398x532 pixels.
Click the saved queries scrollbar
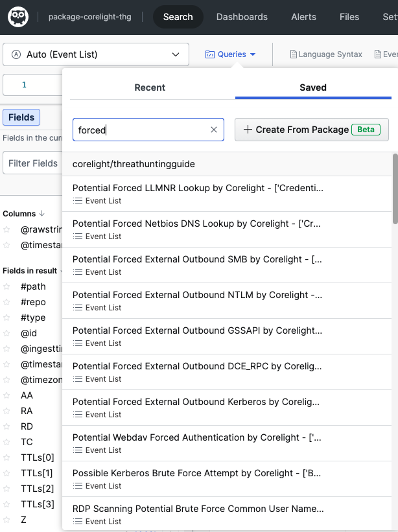pos(395,189)
